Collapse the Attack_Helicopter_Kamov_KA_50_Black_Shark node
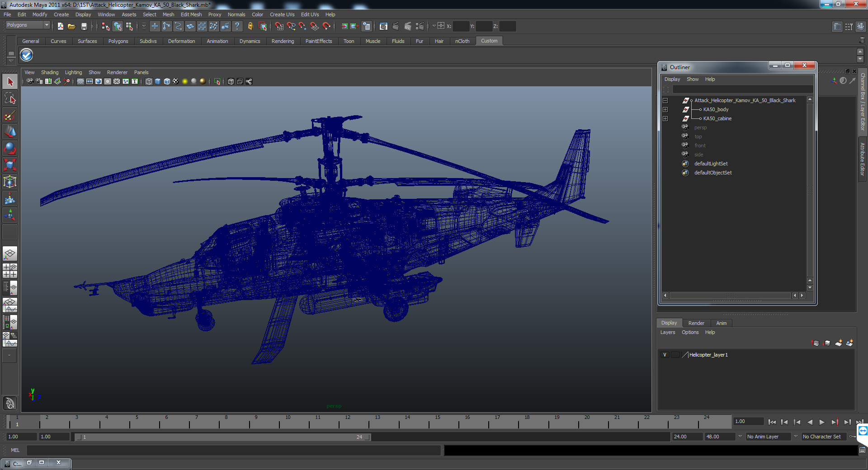Screen dimensions: 868x470 tap(665, 100)
